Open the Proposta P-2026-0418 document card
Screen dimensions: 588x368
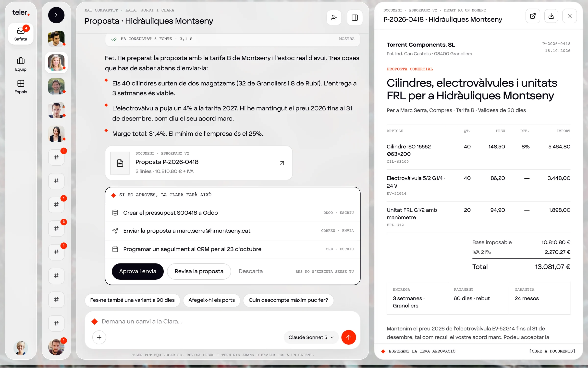pyautogui.click(x=199, y=163)
